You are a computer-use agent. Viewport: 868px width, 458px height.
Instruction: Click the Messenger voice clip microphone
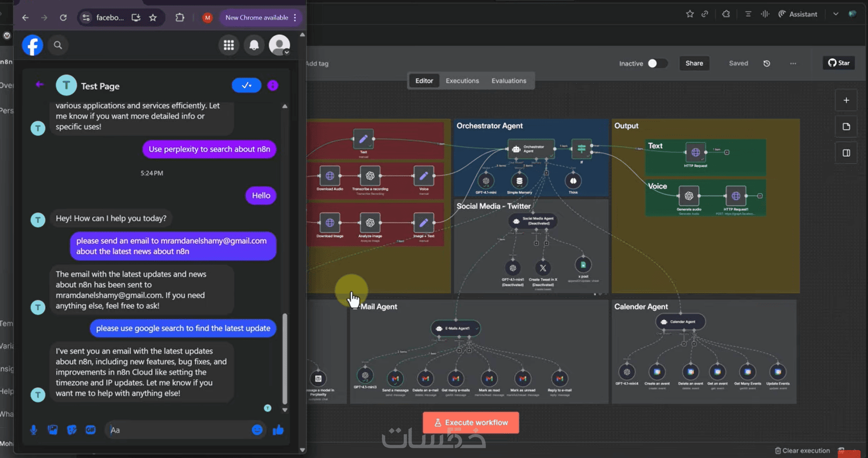(34, 430)
